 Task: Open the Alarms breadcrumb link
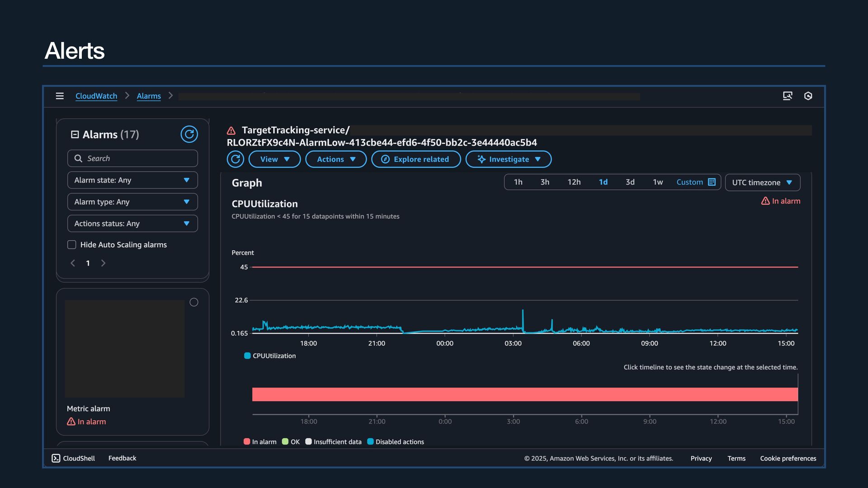[149, 96]
